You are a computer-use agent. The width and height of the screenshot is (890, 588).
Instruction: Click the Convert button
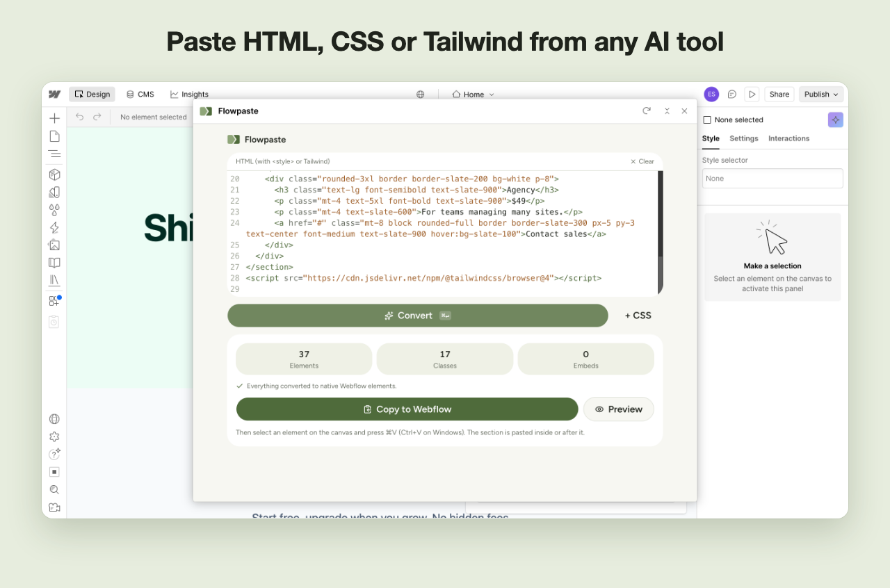418,316
